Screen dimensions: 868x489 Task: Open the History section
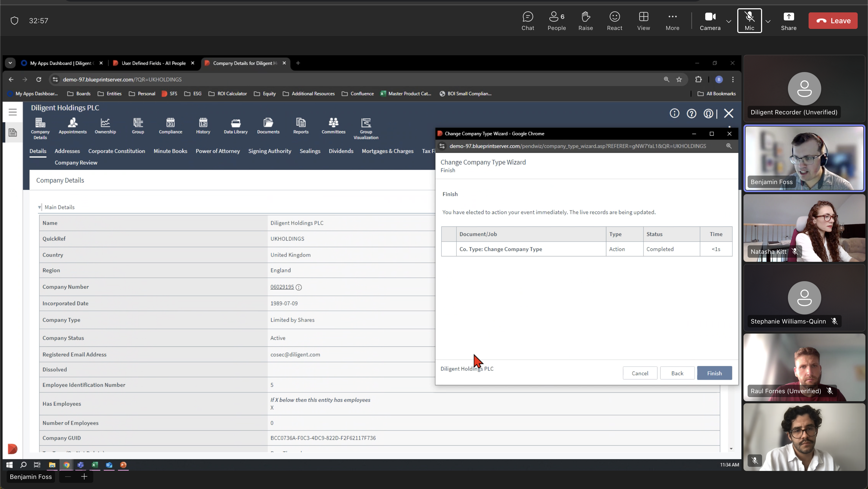point(203,126)
